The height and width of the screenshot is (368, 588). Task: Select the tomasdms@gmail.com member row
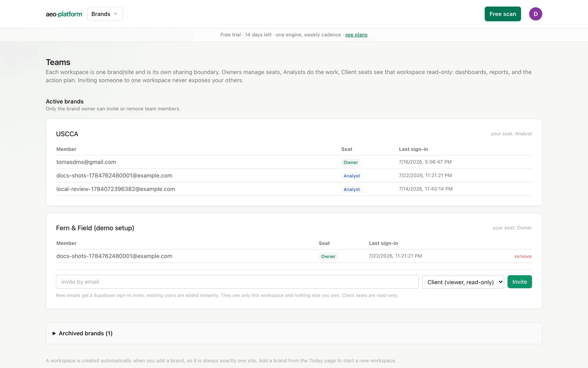tap(294, 162)
